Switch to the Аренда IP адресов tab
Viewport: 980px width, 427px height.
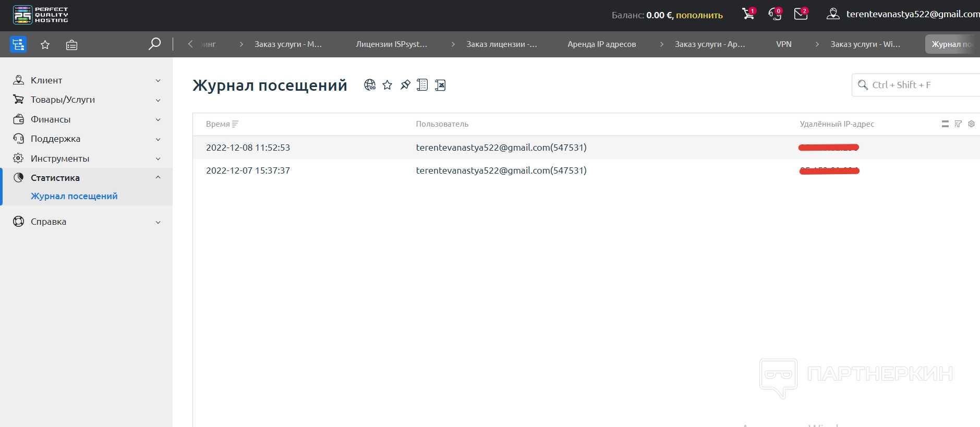601,44
